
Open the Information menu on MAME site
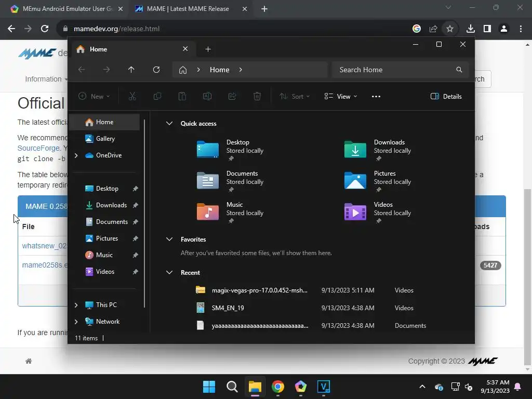tap(46, 79)
